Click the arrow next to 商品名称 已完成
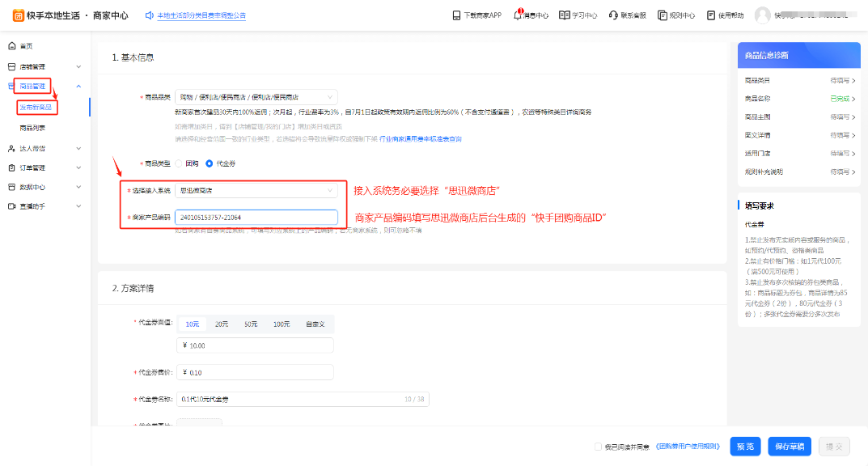This screenshot has height=466, width=868. coord(853,99)
